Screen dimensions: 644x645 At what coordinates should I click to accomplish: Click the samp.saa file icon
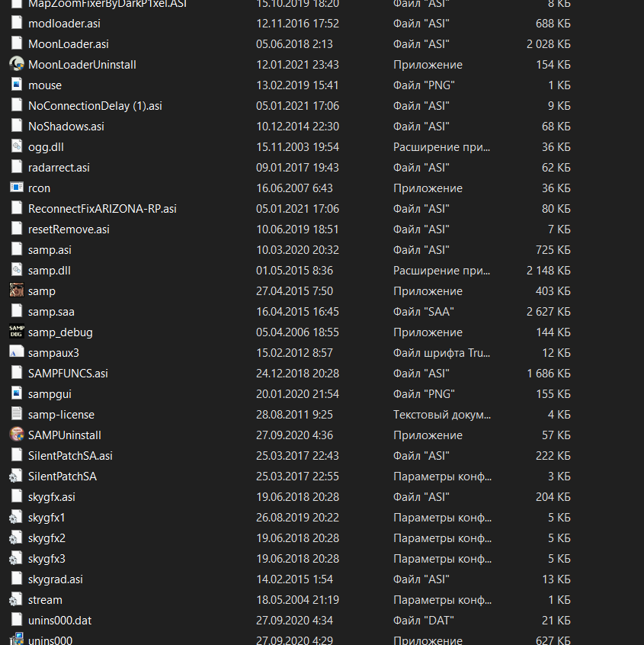17,310
